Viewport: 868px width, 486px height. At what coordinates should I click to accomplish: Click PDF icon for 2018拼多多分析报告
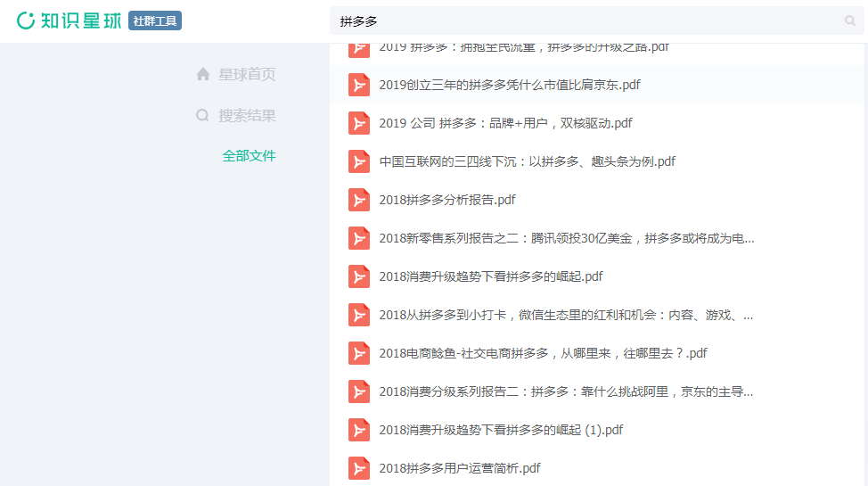(x=359, y=200)
